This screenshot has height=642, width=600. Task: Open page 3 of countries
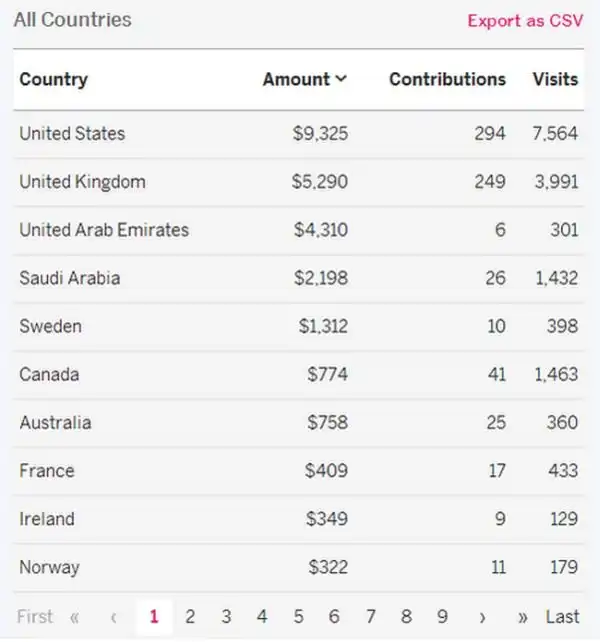[x=226, y=617]
